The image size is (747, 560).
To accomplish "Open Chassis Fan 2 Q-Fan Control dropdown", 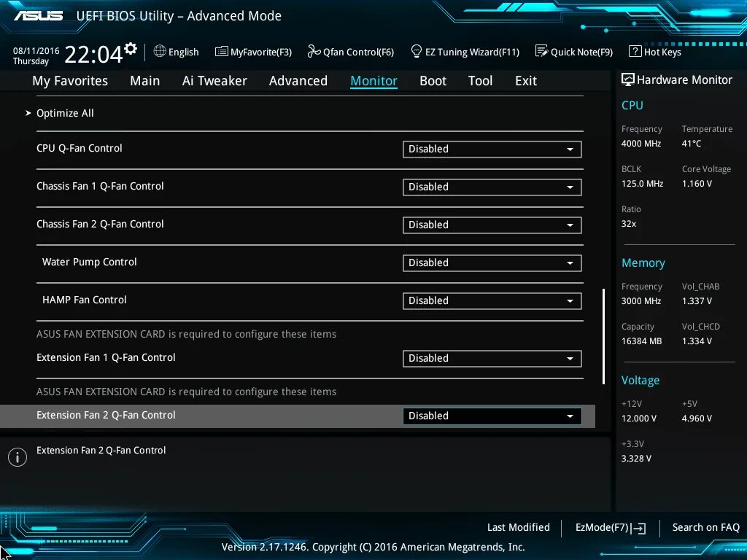I will [x=492, y=225].
